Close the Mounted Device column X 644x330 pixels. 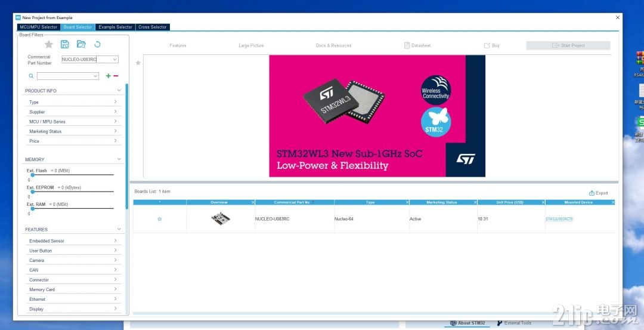613,202
